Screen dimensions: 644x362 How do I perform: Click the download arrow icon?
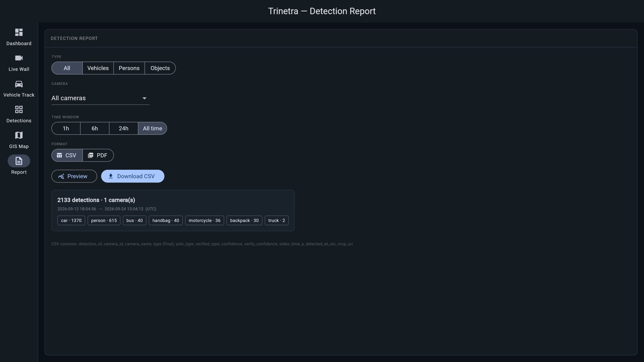click(111, 176)
